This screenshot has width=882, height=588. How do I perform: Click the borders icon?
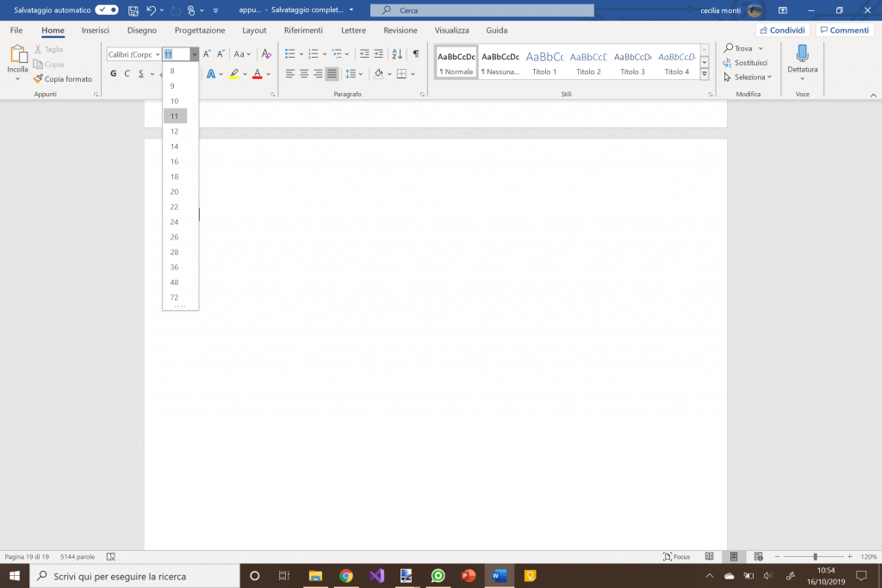coord(401,74)
